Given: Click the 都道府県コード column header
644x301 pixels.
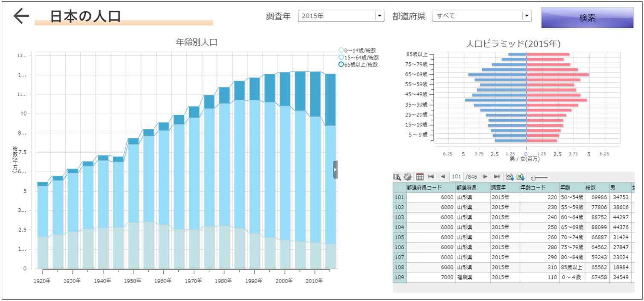Looking at the screenshot, I should tap(430, 187).
